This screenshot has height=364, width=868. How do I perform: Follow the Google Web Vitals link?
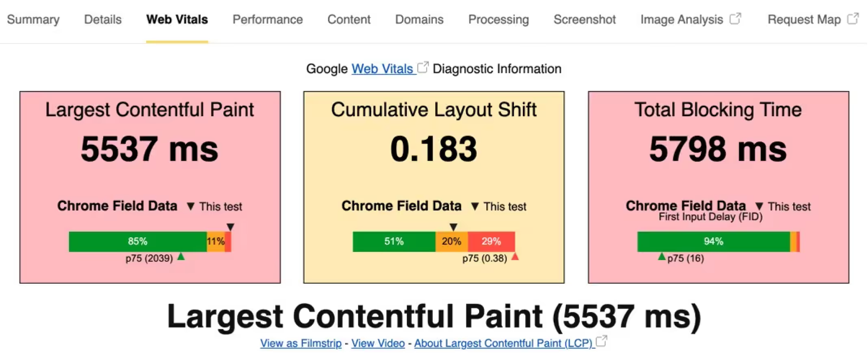click(383, 69)
